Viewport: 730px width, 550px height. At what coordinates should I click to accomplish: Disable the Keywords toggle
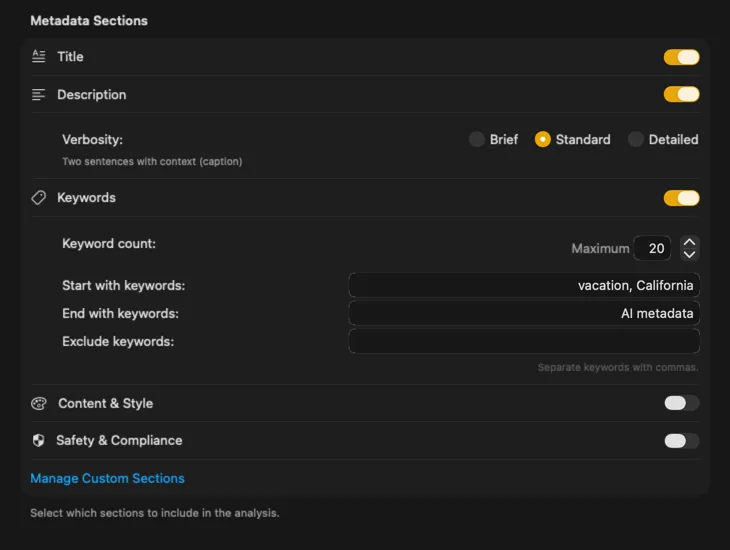pos(682,198)
